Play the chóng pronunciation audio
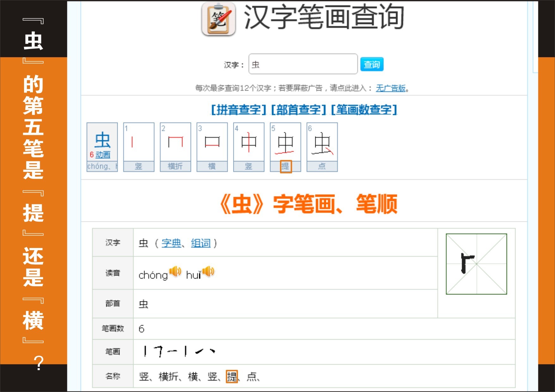The width and height of the screenshot is (555, 392). pos(175,271)
